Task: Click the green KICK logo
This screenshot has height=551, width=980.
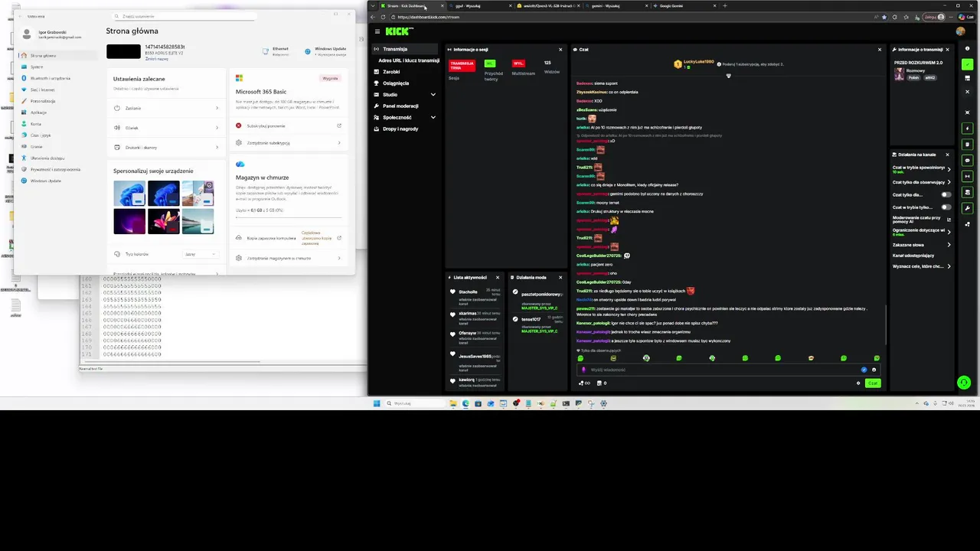Action: [399, 31]
